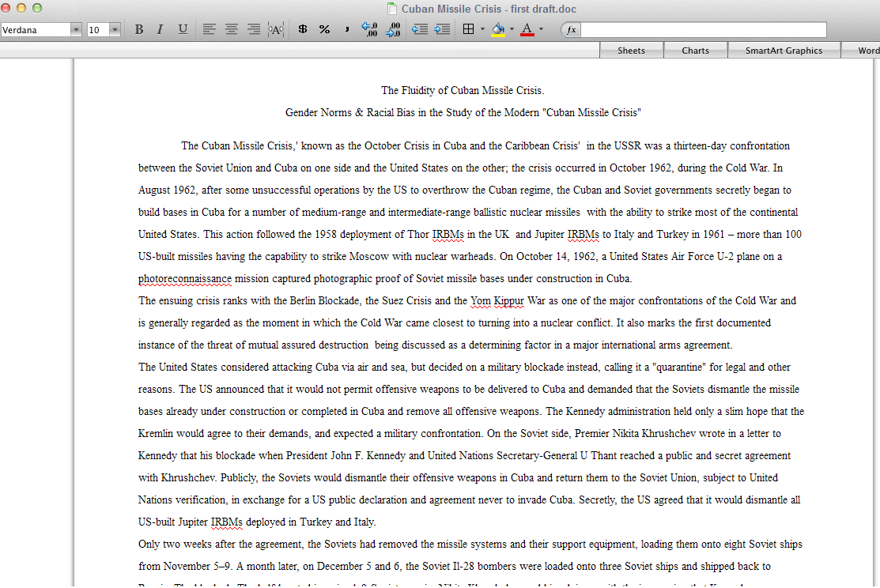The height and width of the screenshot is (588, 880).
Task: Click the increase indent icon
Action: pyautogui.click(x=443, y=29)
